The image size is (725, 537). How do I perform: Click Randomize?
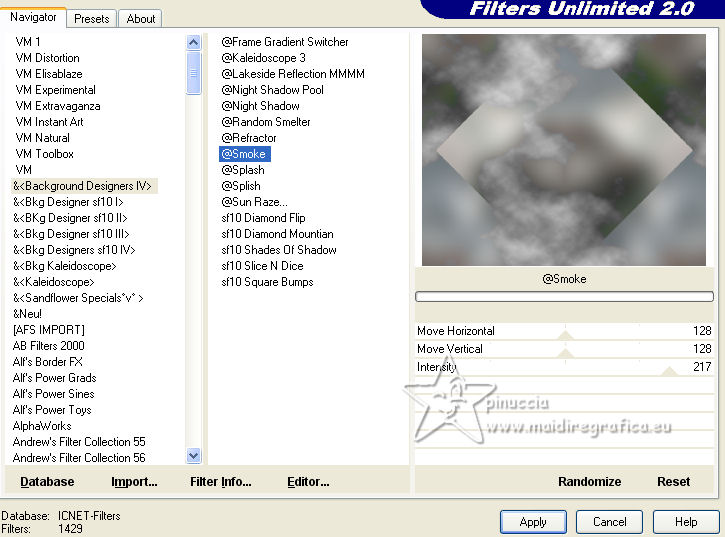click(x=590, y=481)
